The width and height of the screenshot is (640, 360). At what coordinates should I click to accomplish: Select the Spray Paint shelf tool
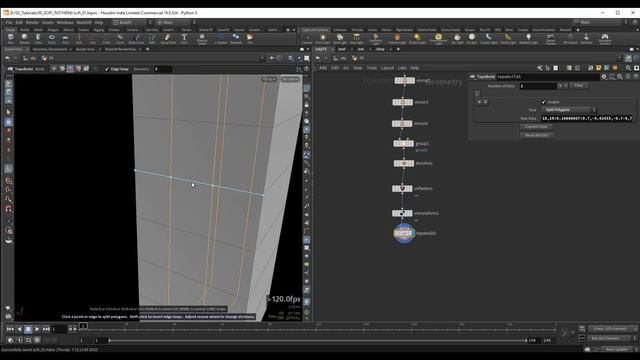[x=168, y=39]
